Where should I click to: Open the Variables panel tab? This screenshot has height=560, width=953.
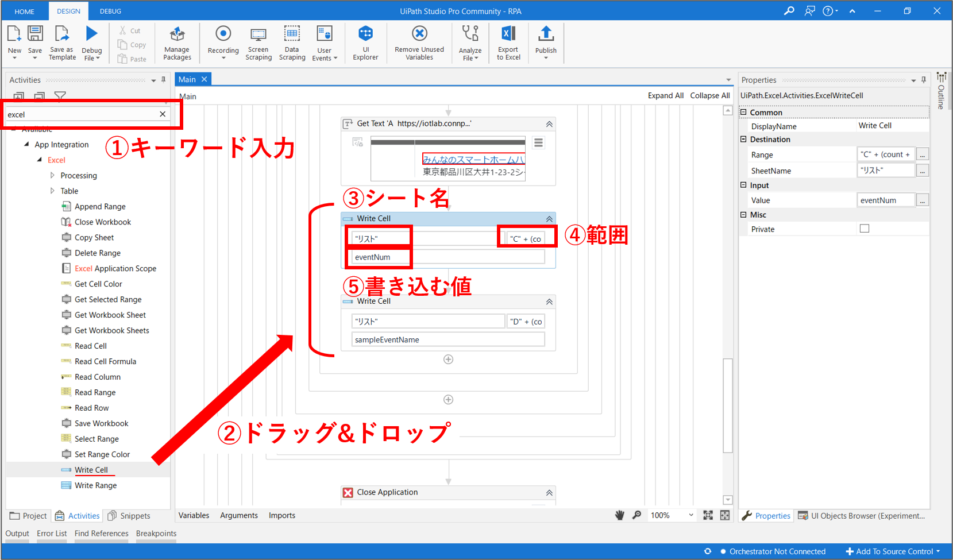point(194,515)
